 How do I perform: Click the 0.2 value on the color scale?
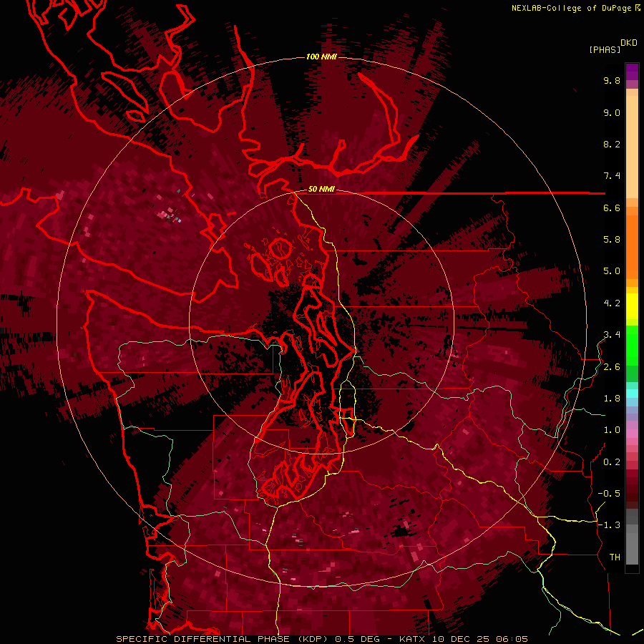click(x=612, y=462)
